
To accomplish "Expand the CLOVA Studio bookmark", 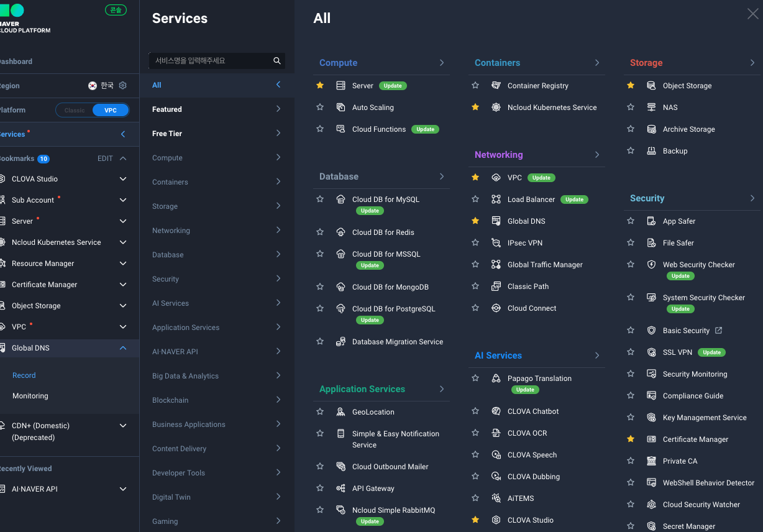I will click(x=123, y=179).
